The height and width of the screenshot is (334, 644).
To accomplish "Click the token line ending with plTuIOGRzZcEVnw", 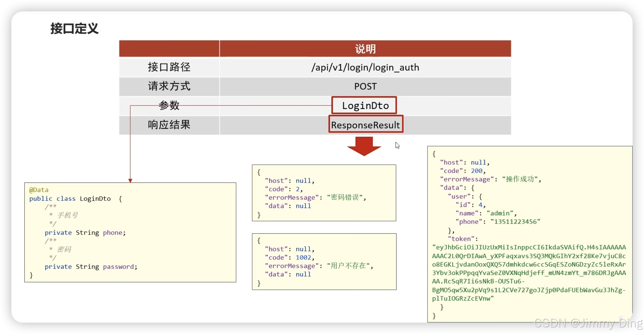I will coord(463,298).
